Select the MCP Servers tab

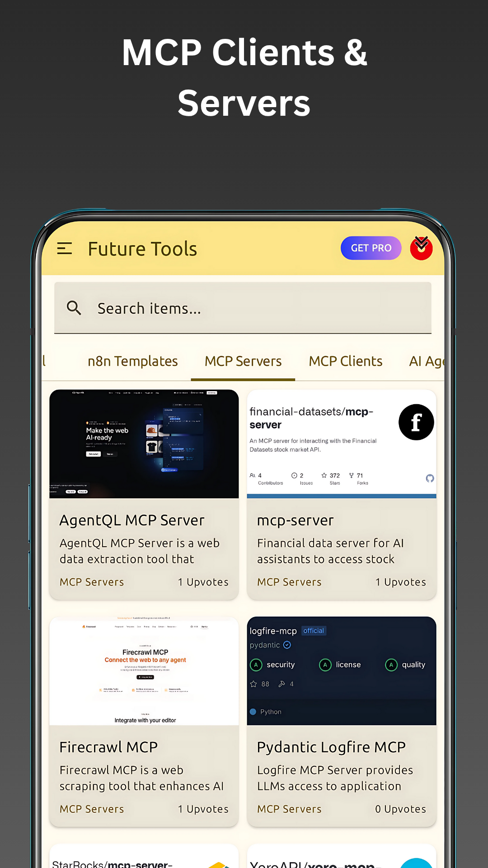pos(243,361)
